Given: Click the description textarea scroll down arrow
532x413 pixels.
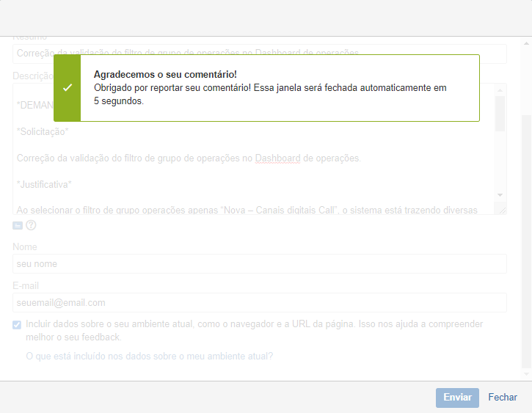Looking at the screenshot, I should click(x=500, y=195).
